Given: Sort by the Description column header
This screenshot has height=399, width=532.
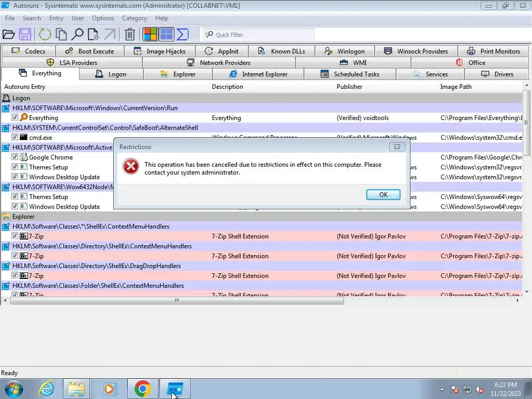Looking at the screenshot, I should 271,87.
